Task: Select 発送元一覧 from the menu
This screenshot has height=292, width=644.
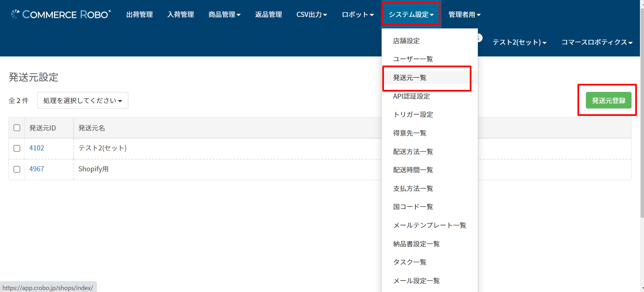Action: [x=430, y=78]
